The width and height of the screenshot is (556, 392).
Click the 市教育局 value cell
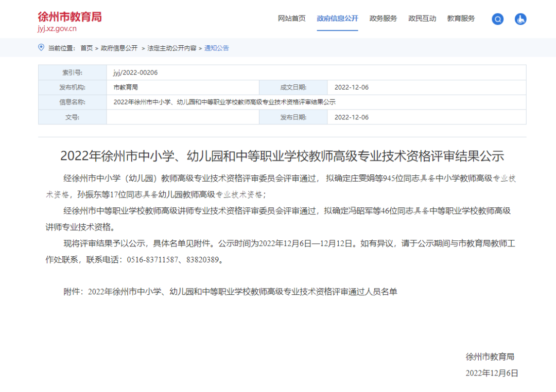pyautogui.click(x=183, y=87)
